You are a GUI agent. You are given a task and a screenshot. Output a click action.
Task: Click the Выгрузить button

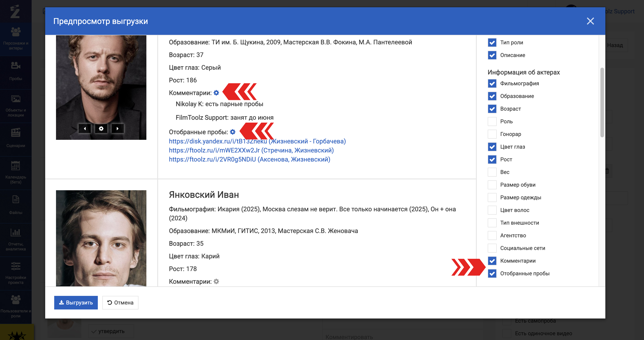pyautogui.click(x=76, y=302)
